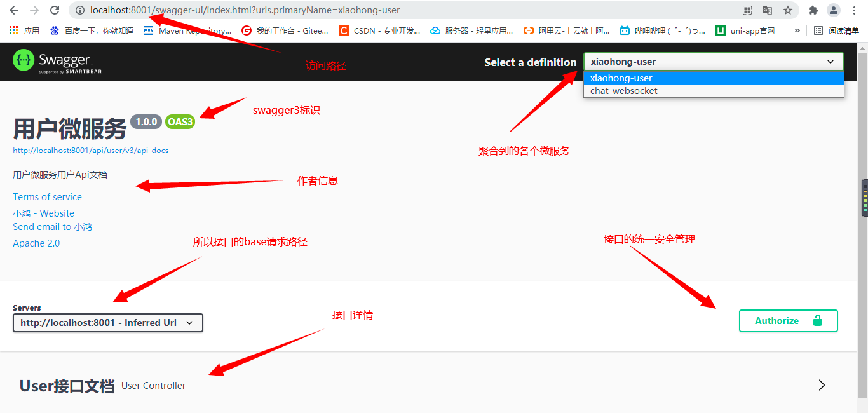Image resolution: width=868 pixels, height=413 pixels.
Task: Click the Authorize lock button
Action: pyautogui.click(x=788, y=321)
